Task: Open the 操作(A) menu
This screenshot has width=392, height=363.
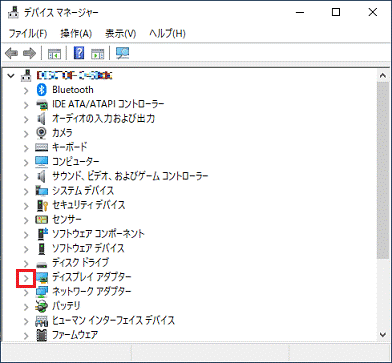Action: [76, 33]
